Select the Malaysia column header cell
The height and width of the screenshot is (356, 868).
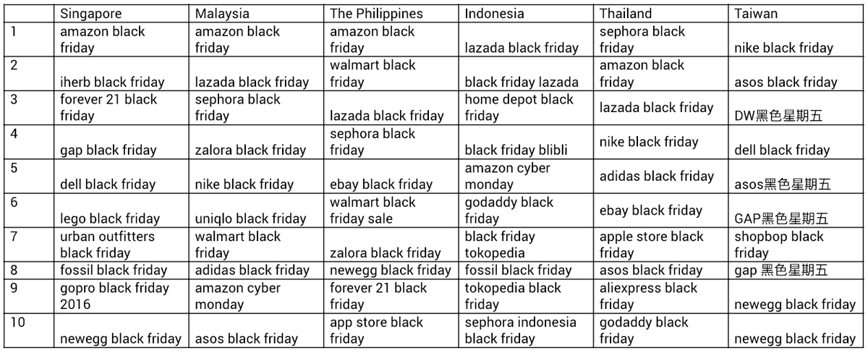[258, 14]
